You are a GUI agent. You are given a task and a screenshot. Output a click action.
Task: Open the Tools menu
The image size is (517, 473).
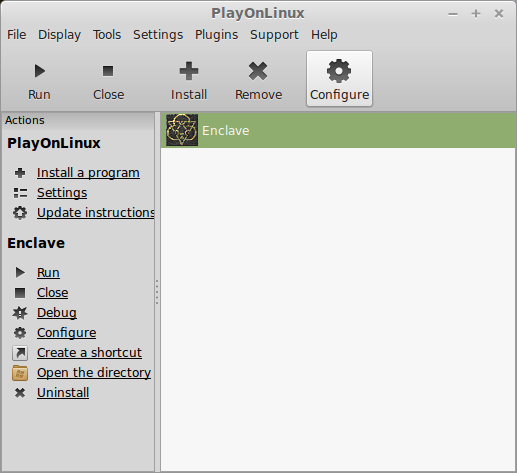pos(107,35)
